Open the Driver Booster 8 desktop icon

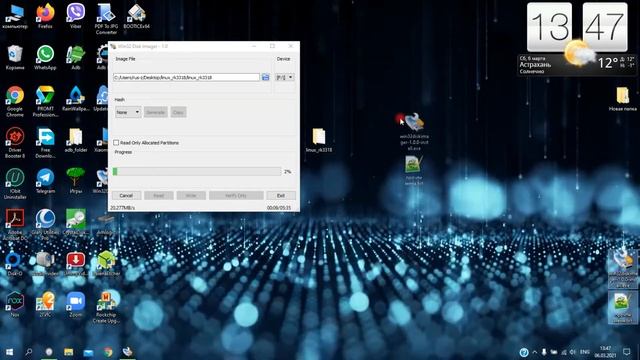[x=15, y=142]
